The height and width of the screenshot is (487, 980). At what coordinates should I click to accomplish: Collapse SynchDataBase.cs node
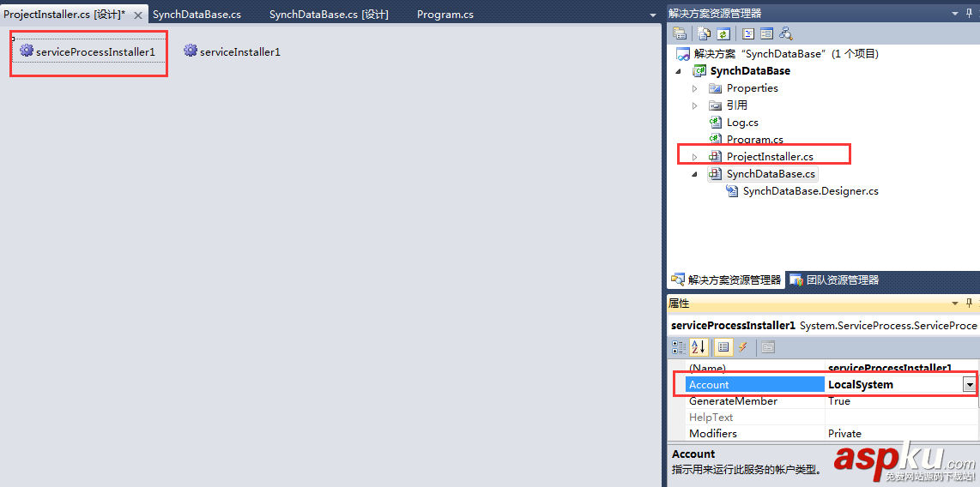coord(694,174)
